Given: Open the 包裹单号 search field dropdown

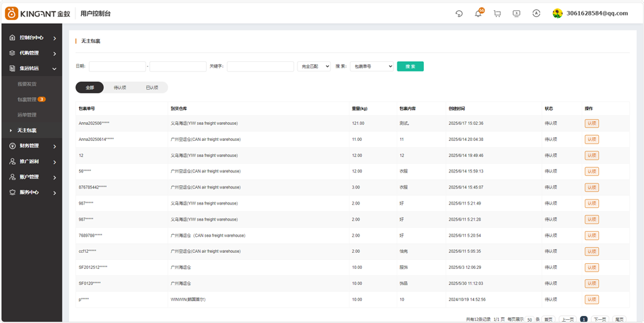Looking at the screenshot, I should (372, 66).
